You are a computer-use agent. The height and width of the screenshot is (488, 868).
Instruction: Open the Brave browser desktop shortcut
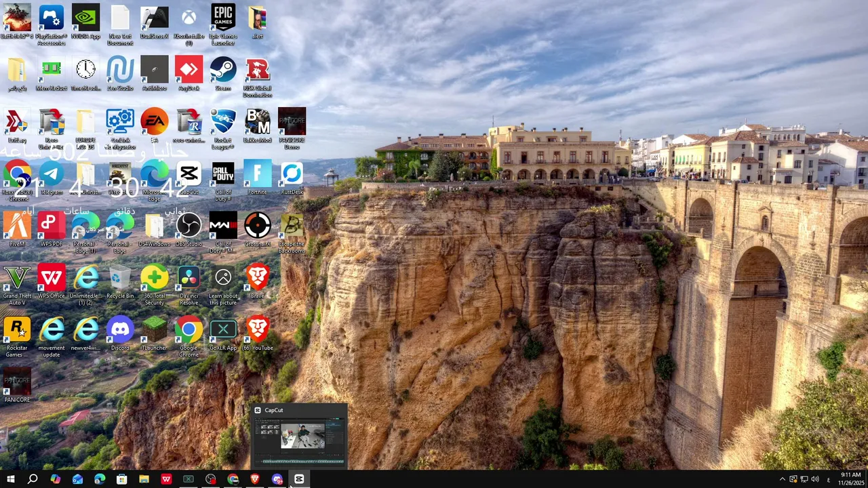(x=258, y=282)
